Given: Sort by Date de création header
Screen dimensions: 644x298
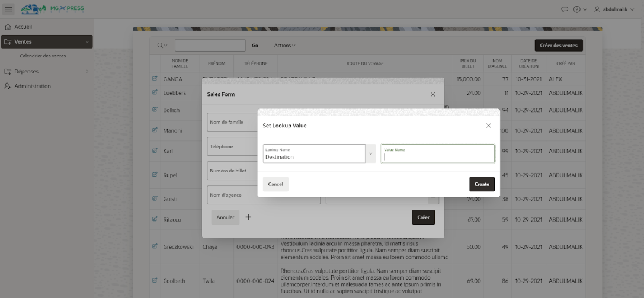Looking at the screenshot, I should tap(528, 63).
